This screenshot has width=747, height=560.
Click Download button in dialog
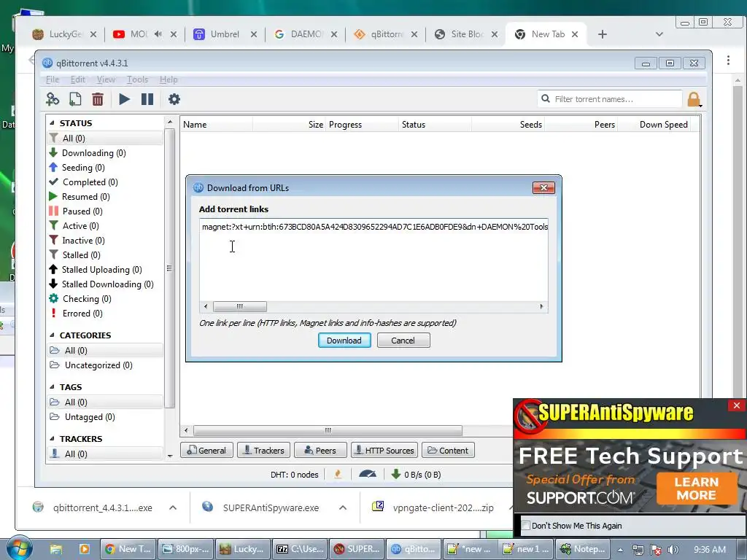(x=344, y=341)
